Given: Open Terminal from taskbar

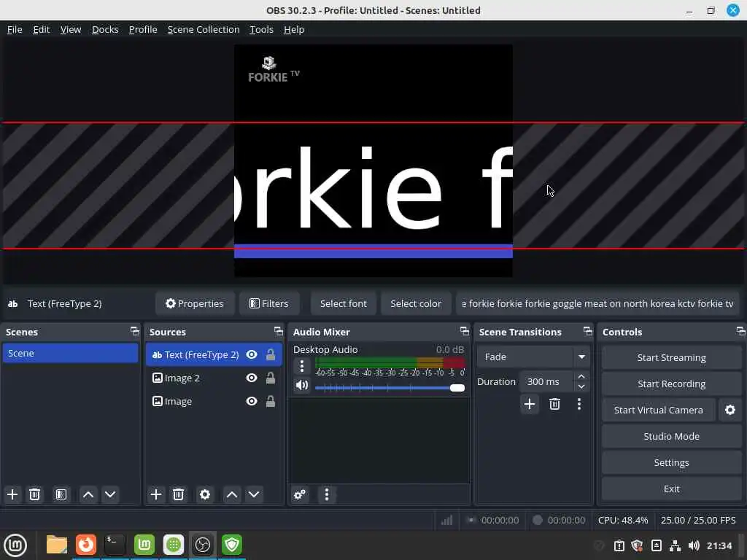Looking at the screenshot, I should 115,545.
